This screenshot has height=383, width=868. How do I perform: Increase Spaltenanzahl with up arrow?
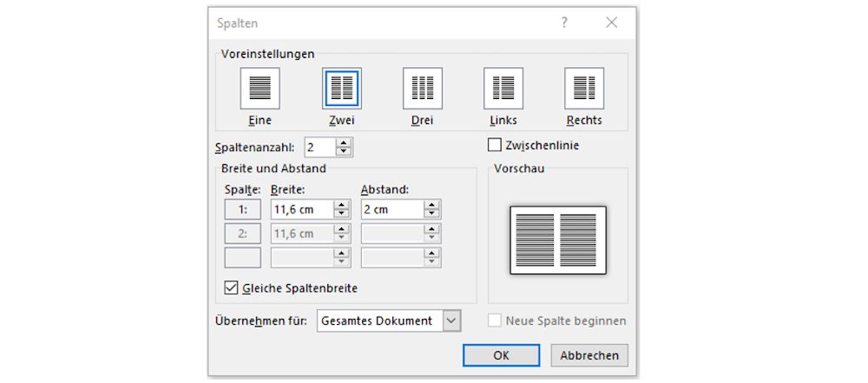344,143
